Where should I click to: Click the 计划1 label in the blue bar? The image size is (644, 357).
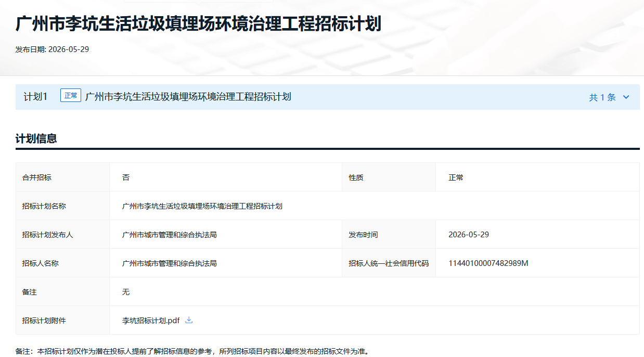coord(36,97)
